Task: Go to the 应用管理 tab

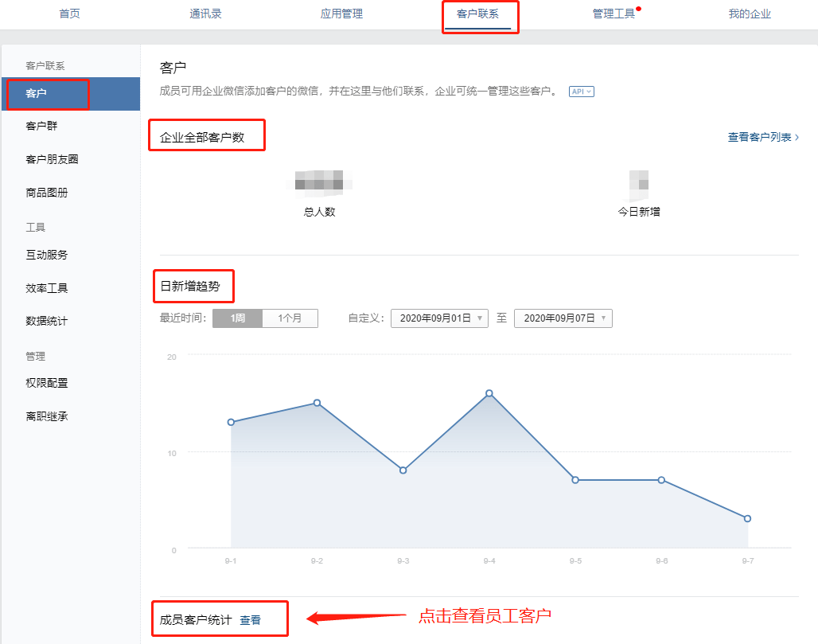Action: coord(341,14)
